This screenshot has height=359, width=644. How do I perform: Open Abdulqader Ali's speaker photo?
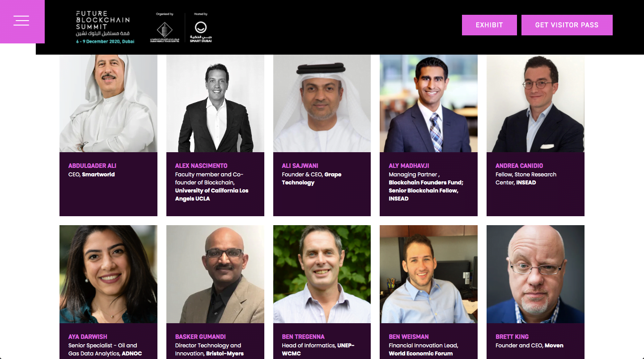108,104
